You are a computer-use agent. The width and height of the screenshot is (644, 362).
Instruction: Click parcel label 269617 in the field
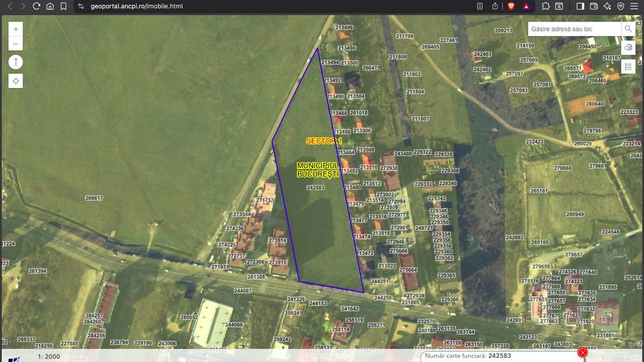tap(93, 198)
